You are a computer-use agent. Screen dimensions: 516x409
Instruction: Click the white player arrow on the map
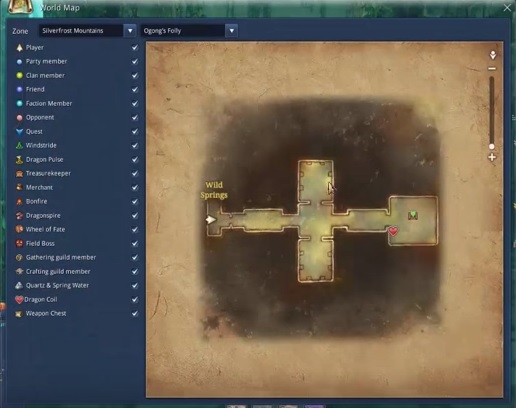click(x=211, y=220)
